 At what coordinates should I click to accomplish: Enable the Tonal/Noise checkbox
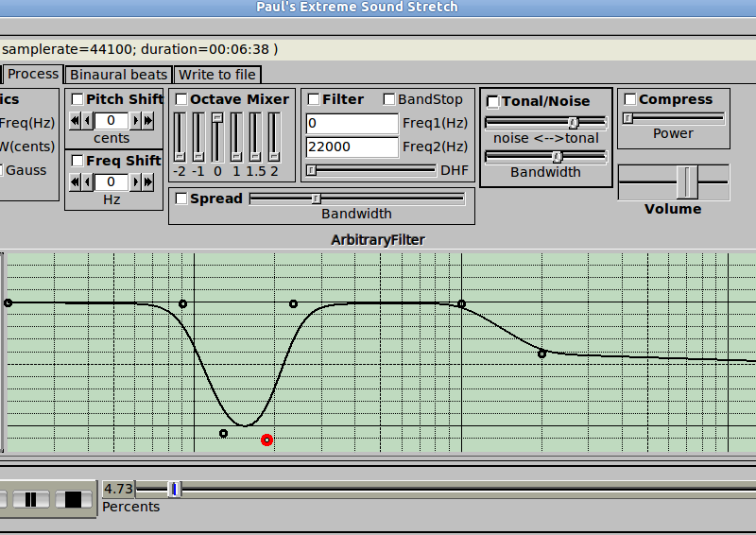[x=492, y=101]
